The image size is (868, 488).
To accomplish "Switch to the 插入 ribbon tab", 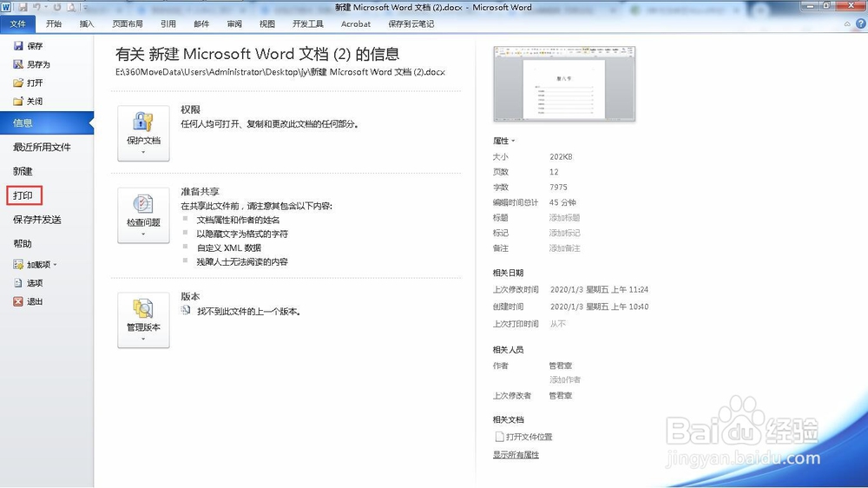I will click(x=87, y=23).
